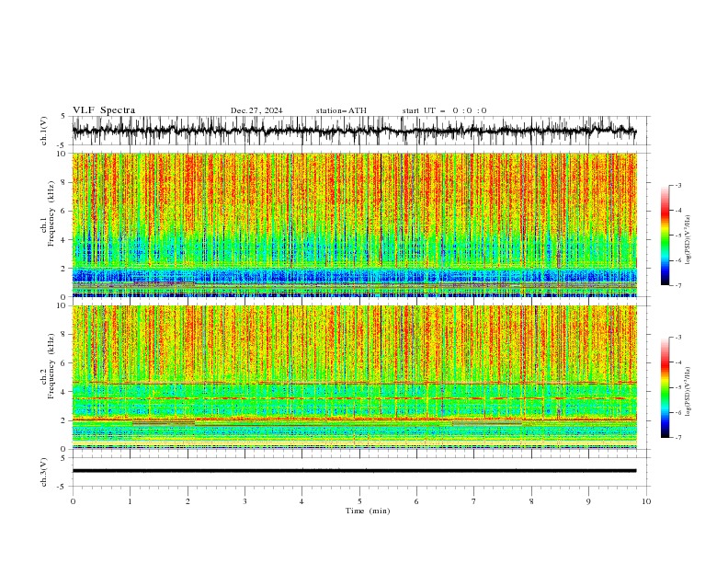728x563 pixels.
Task: Click the lower colorbar "-6" tick label
Action: 678,412
